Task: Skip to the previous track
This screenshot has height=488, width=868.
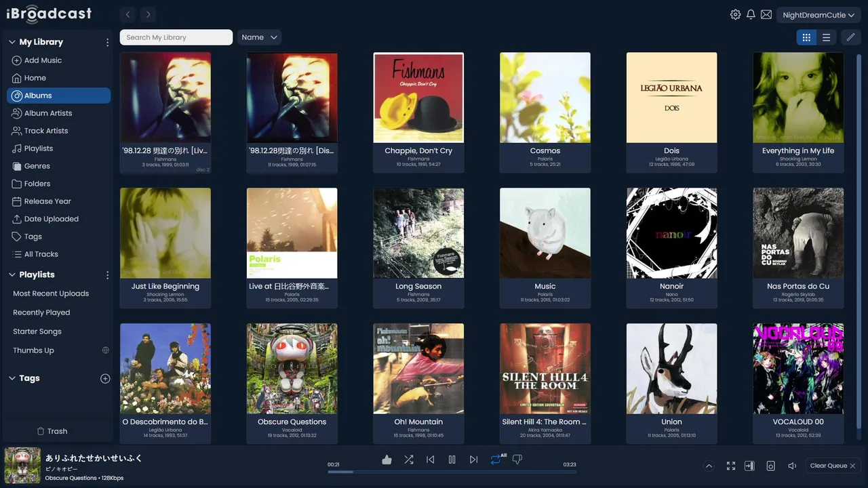Action: point(431,460)
